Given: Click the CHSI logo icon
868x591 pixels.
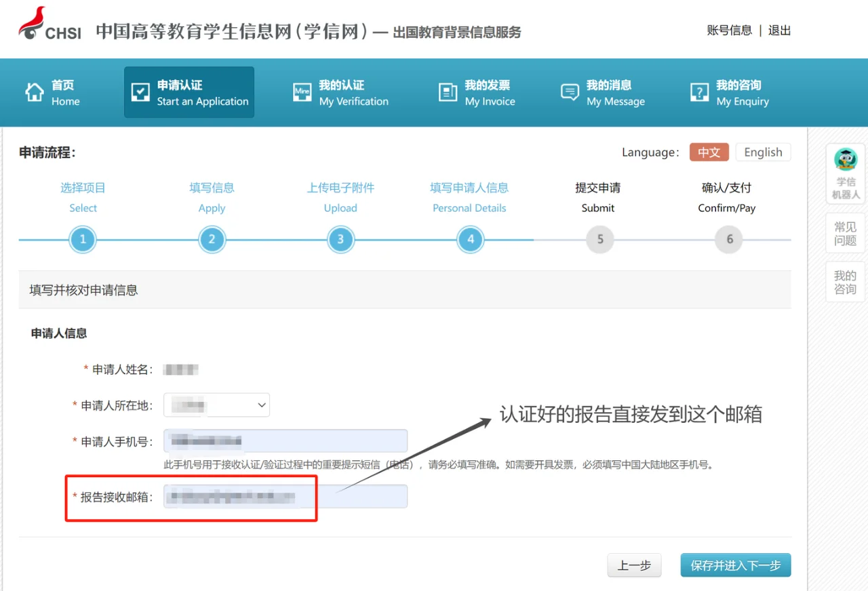Looking at the screenshot, I should 50,24.
